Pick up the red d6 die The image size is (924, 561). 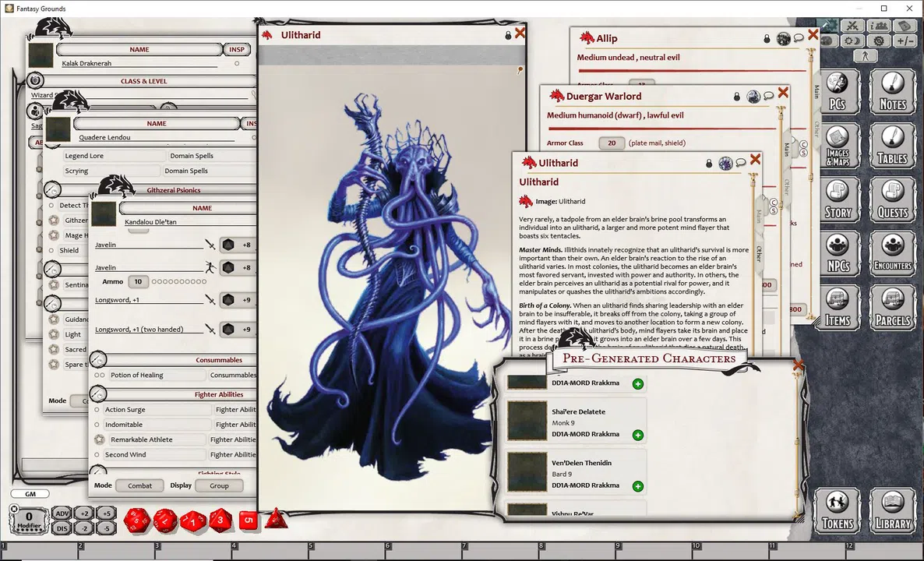248,521
